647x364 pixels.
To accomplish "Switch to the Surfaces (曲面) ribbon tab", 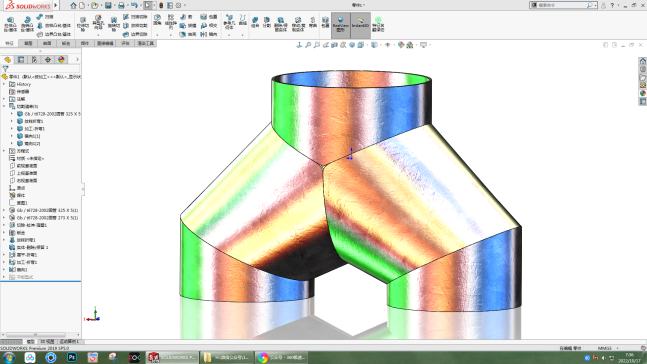I will coord(47,43).
